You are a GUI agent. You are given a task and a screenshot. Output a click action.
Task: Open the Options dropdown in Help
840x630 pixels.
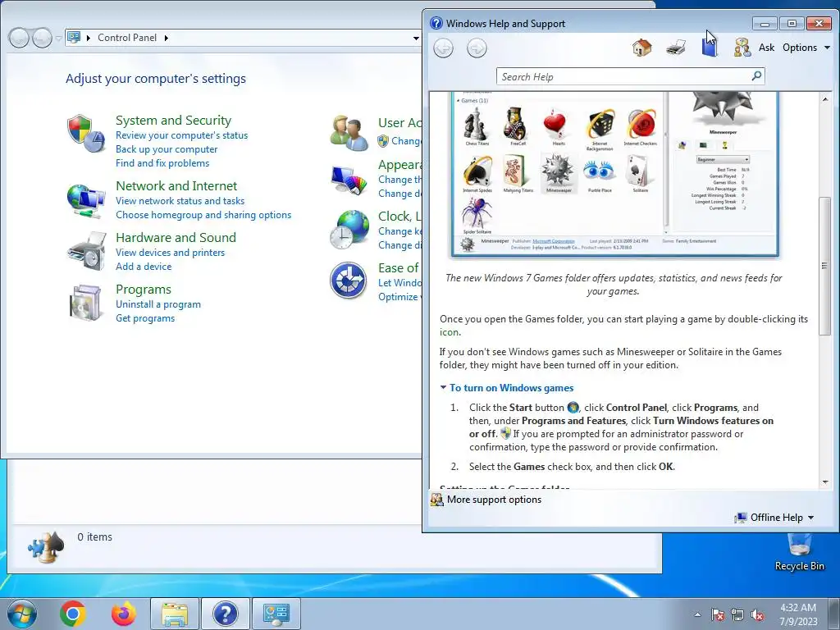(806, 48)
